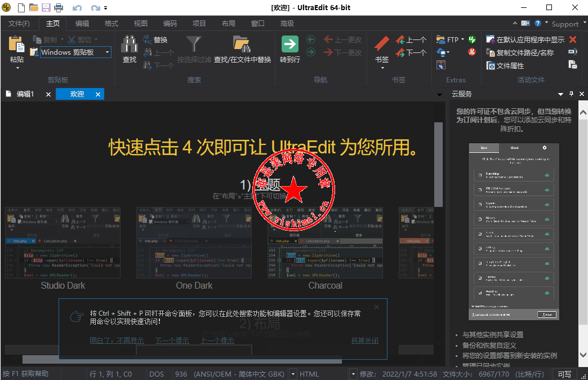Switch to the 编码 ribbon tab
Screen dimensions: 588x380
tap(170, 24)
